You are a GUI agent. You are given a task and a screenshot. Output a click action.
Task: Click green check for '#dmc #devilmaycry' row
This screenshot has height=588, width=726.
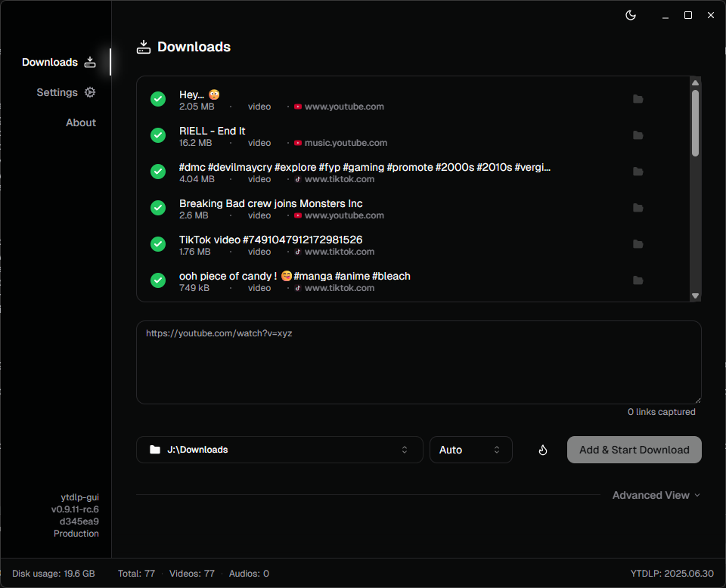[158, 172]
